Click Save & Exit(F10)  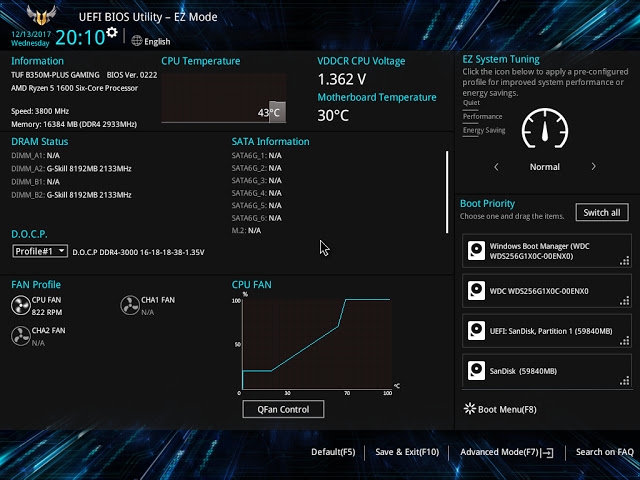407,452
